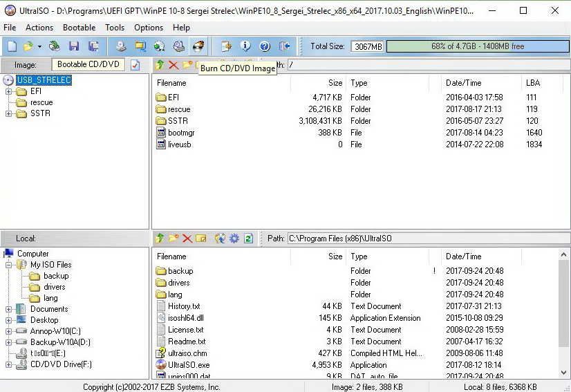Click the local Path field
This screenshot has width=571, height=392.
[429, 239]
